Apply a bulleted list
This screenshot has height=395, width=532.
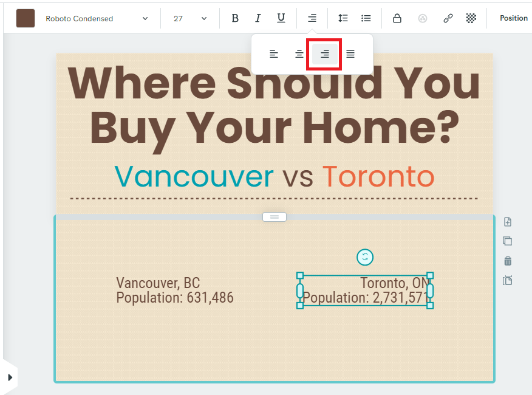[366, 18]
